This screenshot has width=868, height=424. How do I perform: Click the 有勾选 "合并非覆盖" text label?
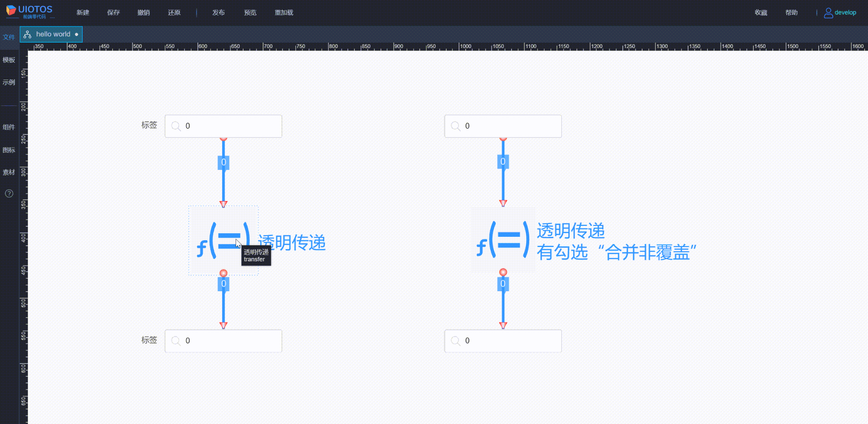(x=616, y=252)
